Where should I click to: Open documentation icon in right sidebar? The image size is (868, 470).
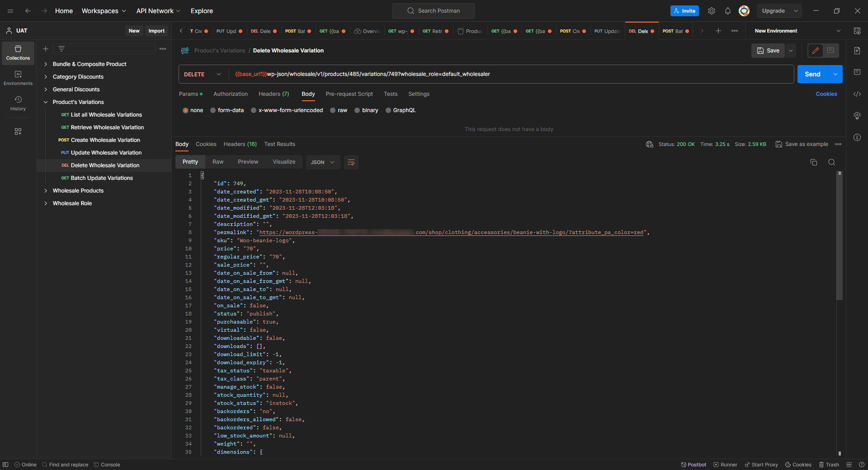coord(857,51)
